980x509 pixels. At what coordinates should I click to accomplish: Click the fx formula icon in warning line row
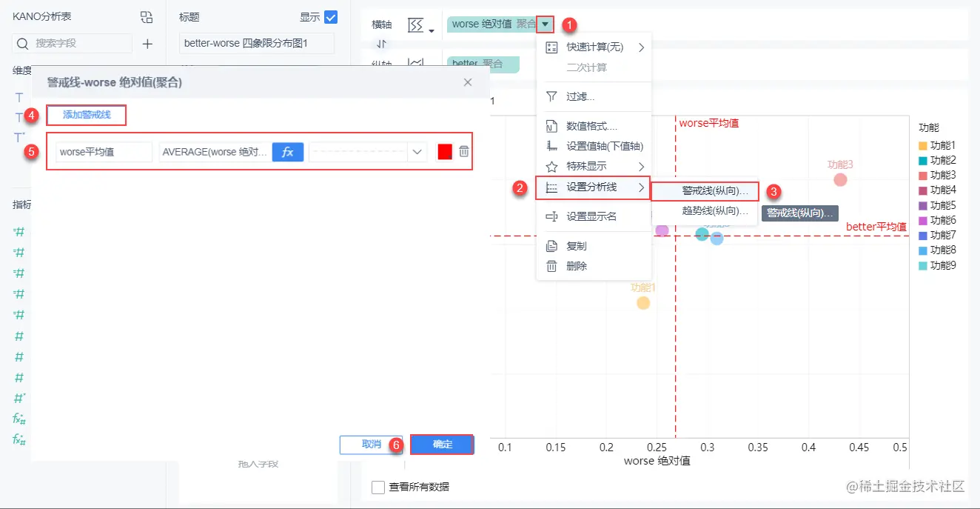288,151
